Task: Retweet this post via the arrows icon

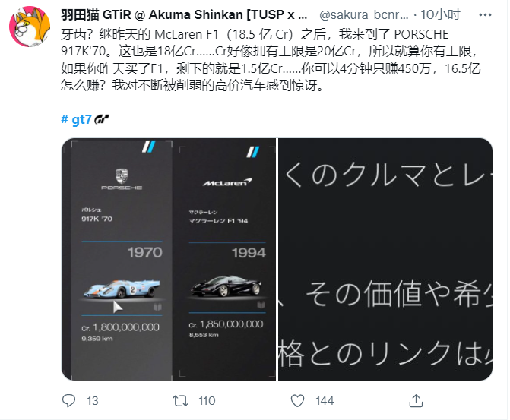Action: click(x=180, y=400)
